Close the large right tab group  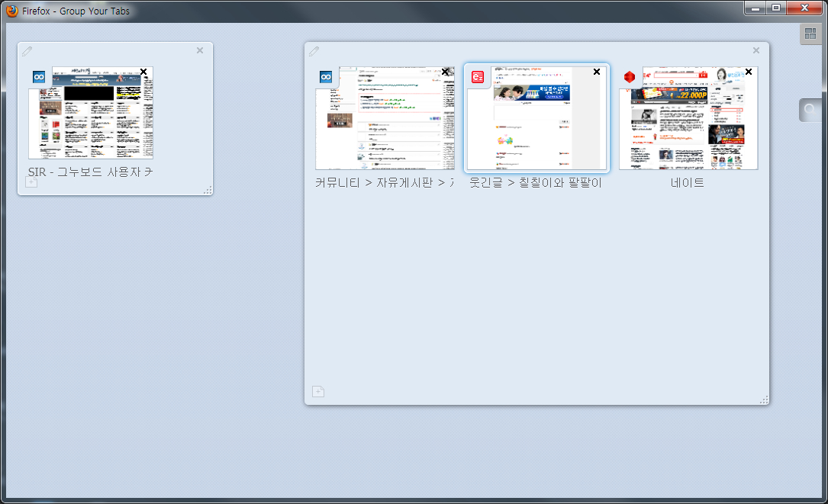(756, 50)
